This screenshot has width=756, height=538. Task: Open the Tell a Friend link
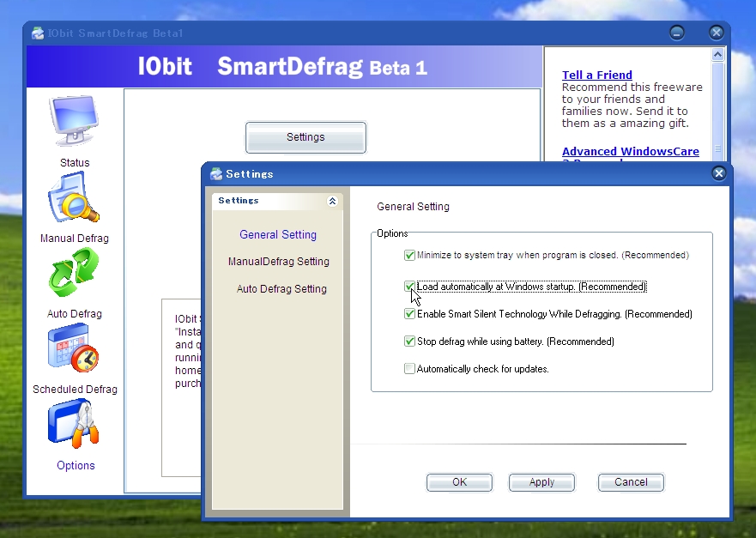(597, 76)
